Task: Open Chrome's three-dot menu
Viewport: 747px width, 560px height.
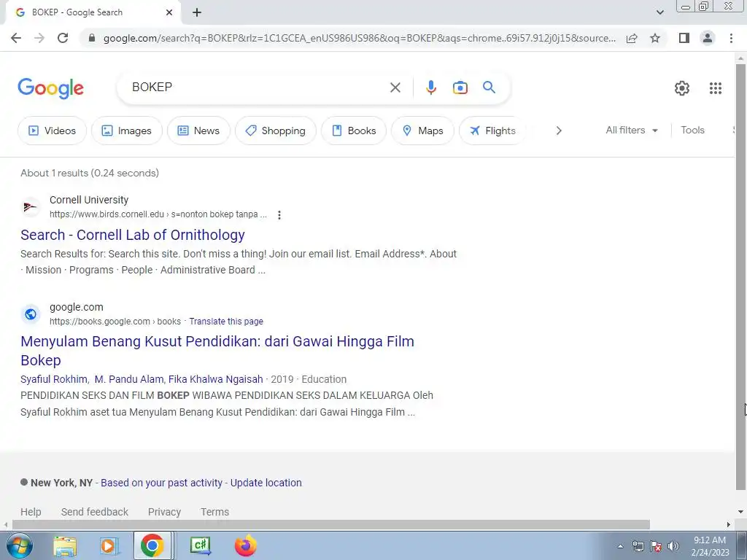Action: click(731, 38)
